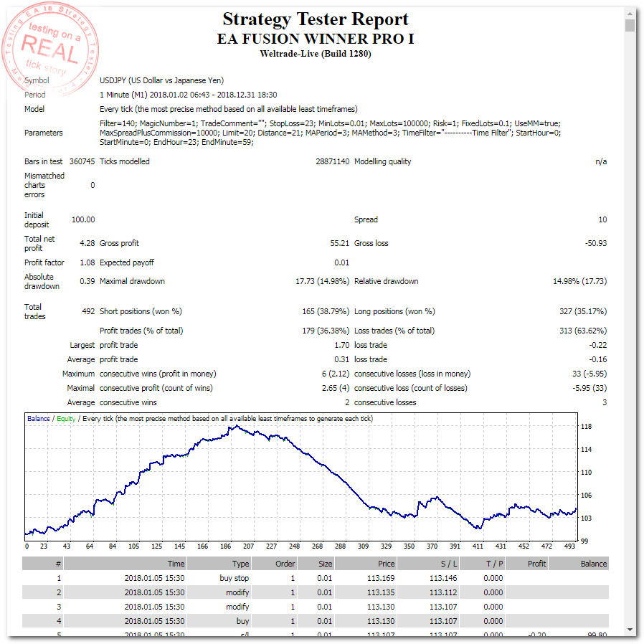
Task: Click the Gross profit value '55.21'
Action: point(340,243)
